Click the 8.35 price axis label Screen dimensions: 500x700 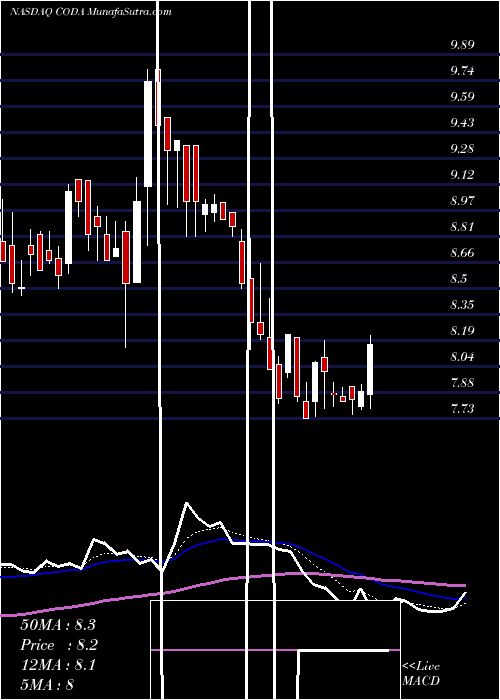tap(462, 304)
